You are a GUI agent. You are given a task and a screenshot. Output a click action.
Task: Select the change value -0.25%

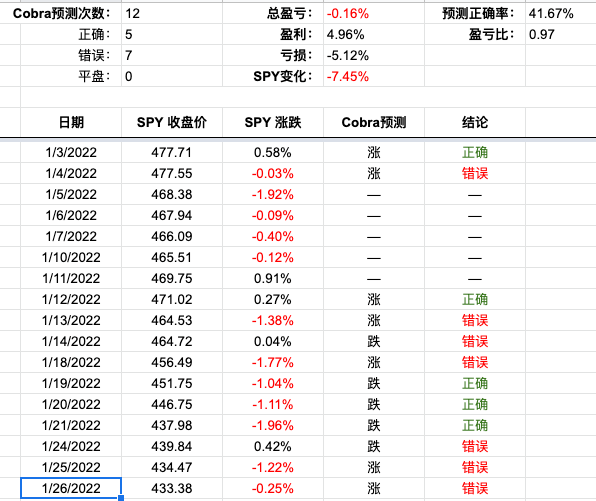point(273,488)
